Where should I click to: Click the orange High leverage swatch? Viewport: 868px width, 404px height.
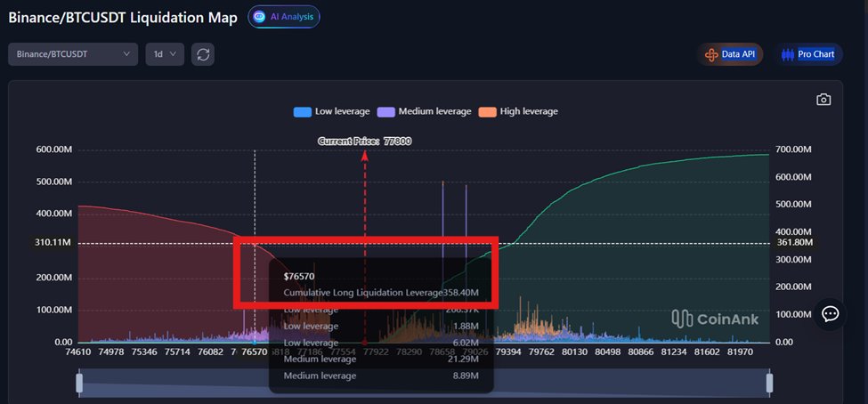(487, 112)
